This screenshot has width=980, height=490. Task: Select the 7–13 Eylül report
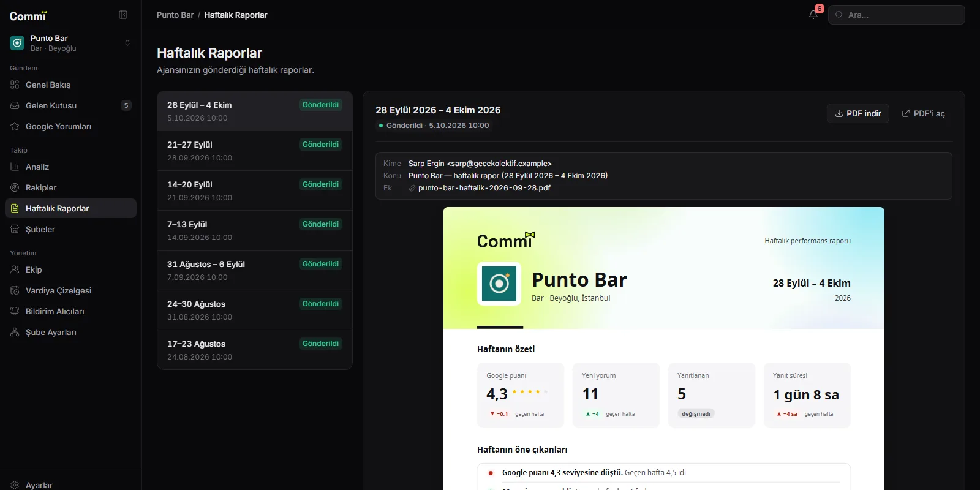click(x=255, y=230)
